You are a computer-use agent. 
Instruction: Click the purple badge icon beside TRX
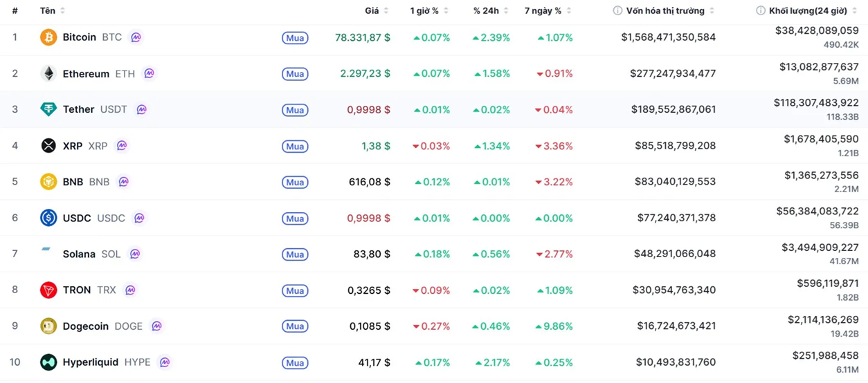130,290
